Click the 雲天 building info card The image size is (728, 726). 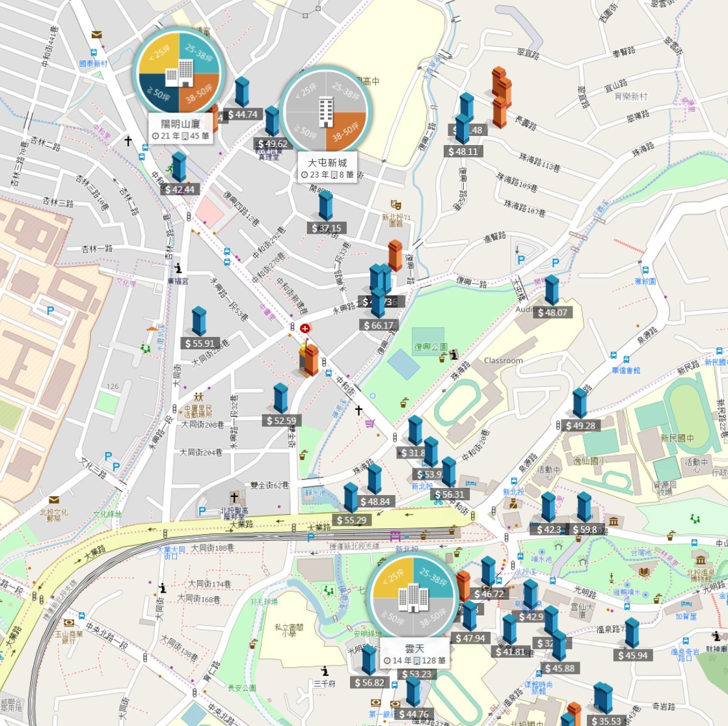(x=414, y=654)
